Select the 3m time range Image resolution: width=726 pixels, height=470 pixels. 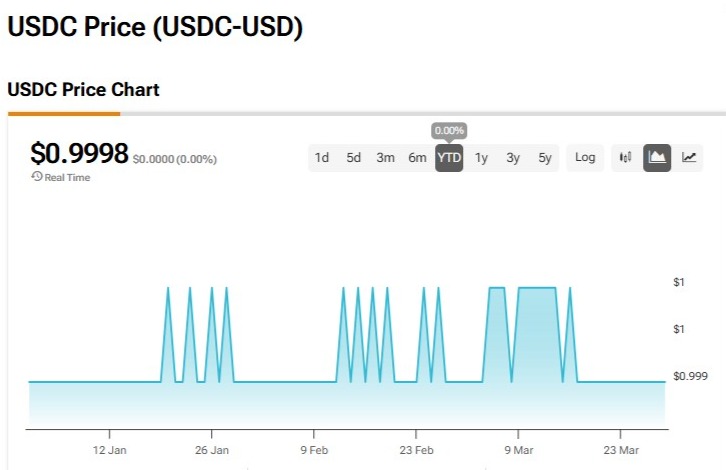click(x=385, y=158)
